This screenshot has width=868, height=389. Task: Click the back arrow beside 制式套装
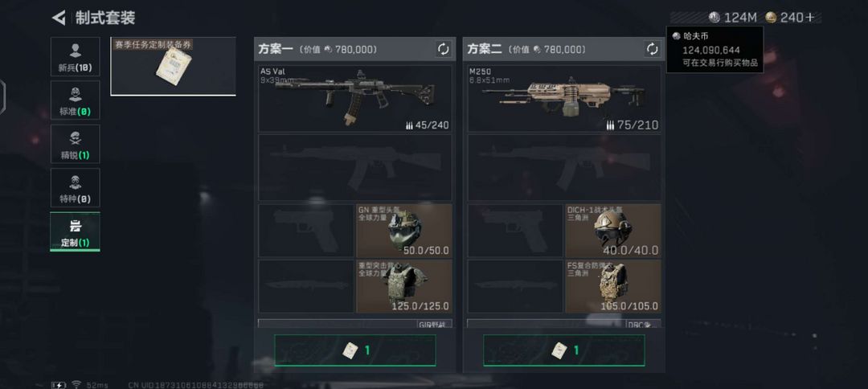click(x=59, y=18)
